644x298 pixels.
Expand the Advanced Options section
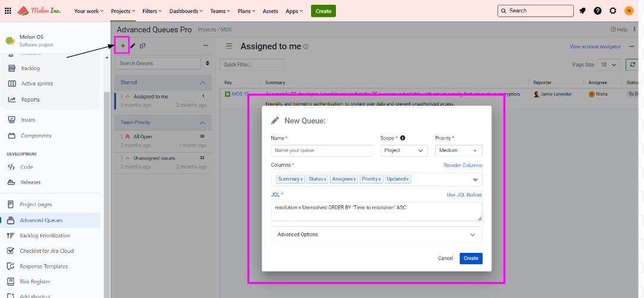pos(376,234)
